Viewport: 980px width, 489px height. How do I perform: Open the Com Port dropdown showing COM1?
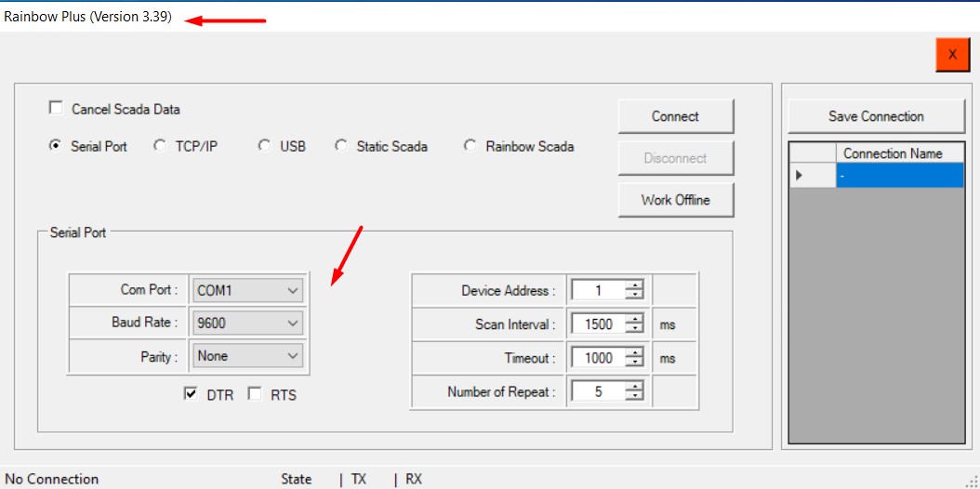pyautogui.click(x=247, y=290)
